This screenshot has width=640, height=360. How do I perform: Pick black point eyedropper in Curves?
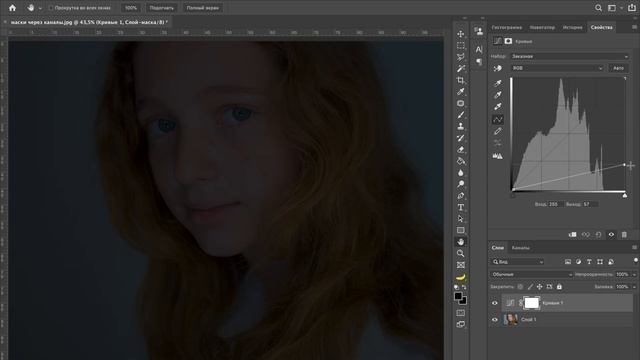click(498, 83)
